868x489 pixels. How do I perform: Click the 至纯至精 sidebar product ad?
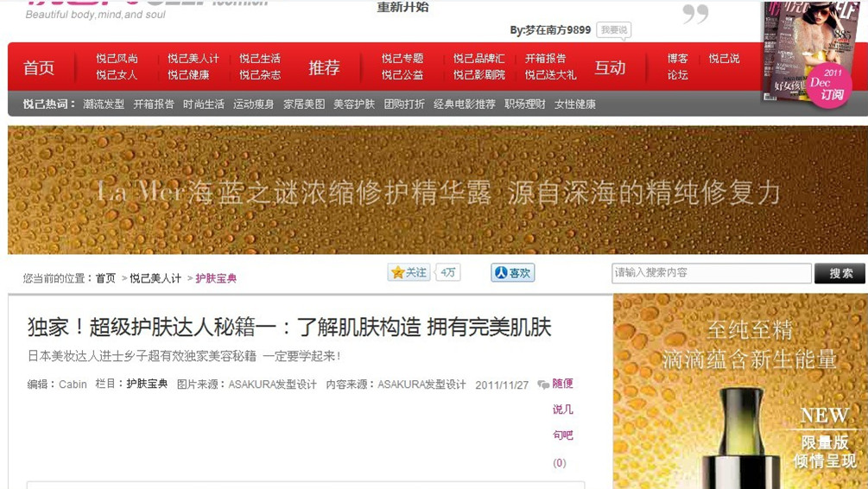740,391
